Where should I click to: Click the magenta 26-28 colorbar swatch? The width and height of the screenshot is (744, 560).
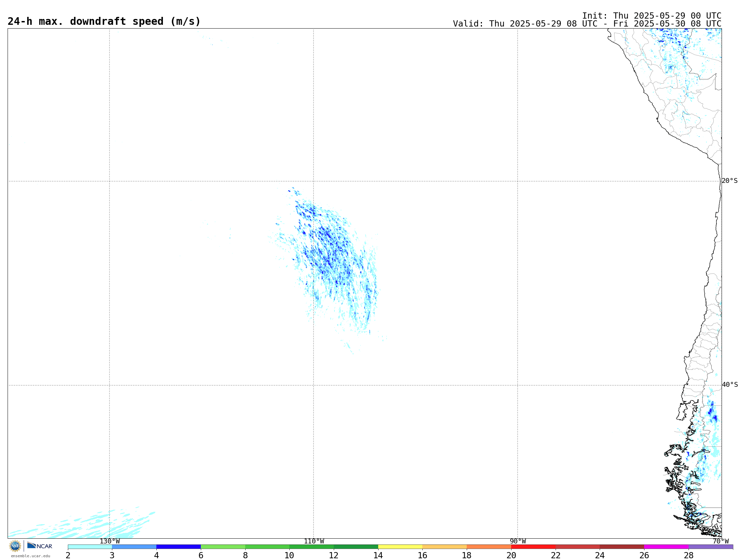tap(666, 547)
